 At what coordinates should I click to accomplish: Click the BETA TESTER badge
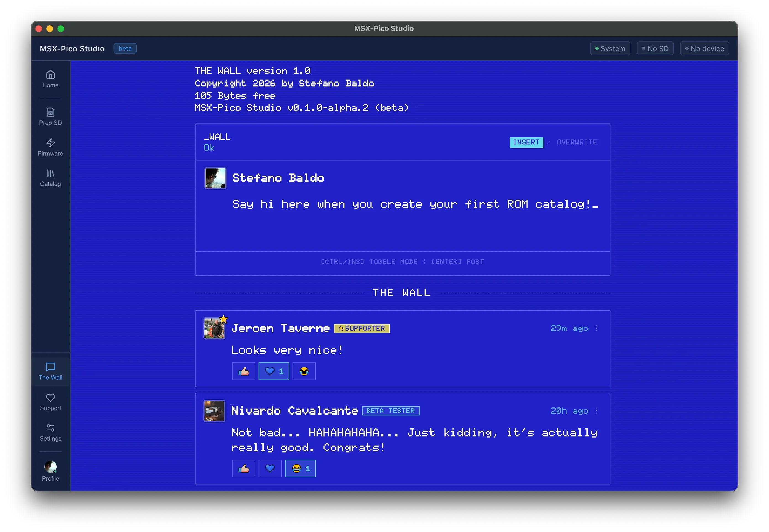coord(391,411)
